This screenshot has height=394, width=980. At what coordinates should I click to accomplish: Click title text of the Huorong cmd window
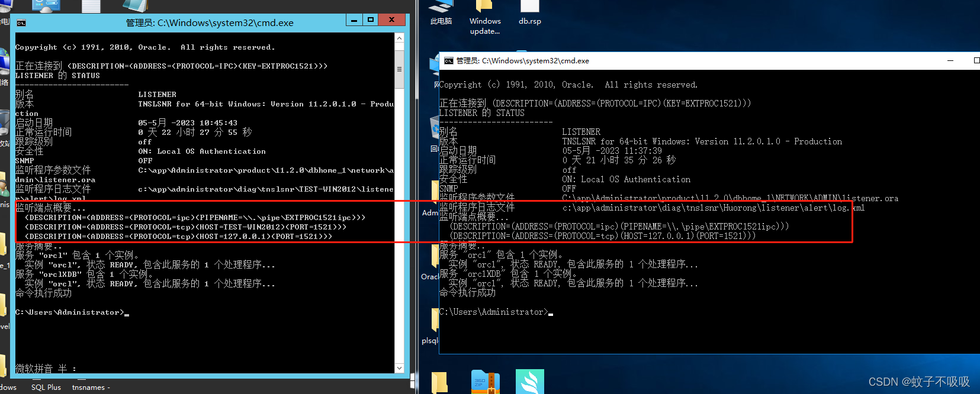point(522,60)
